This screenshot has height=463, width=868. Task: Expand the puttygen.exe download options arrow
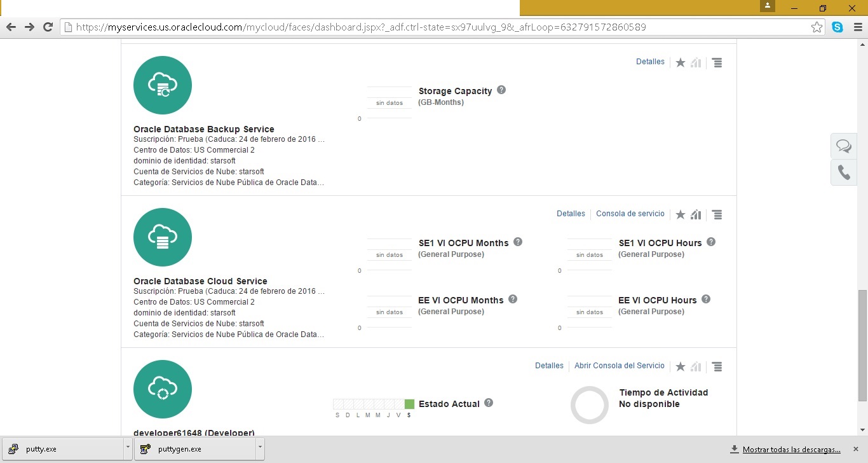[x=260, y=448]
